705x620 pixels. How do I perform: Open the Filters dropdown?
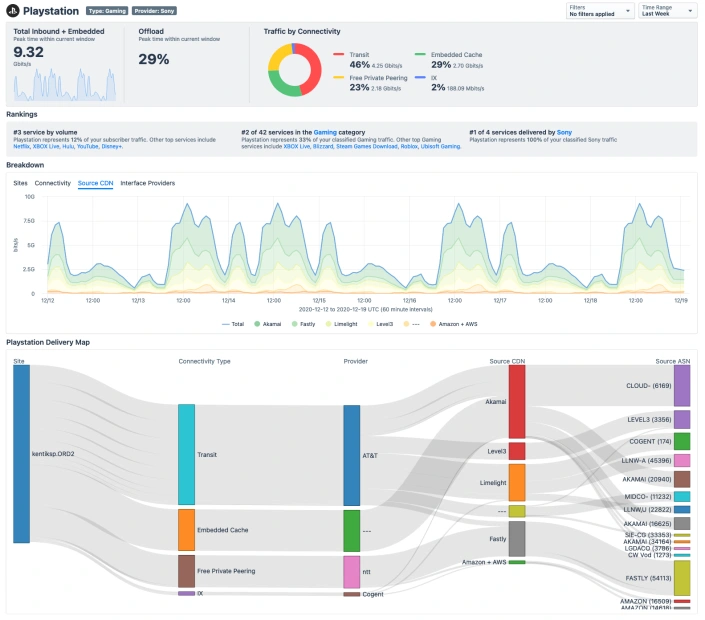[600, 11]
